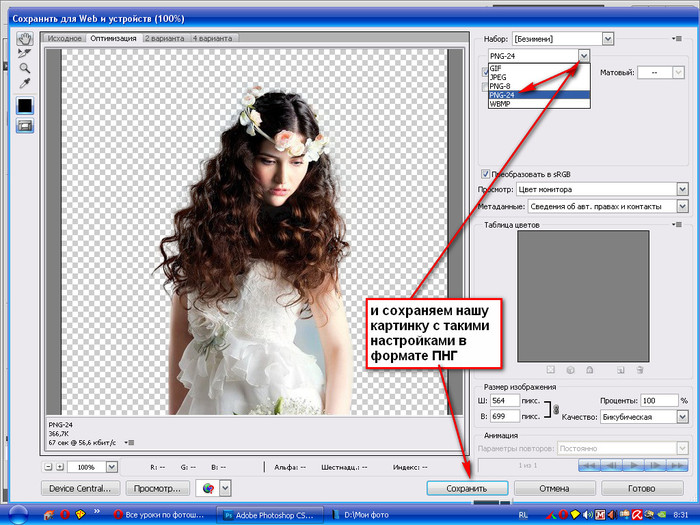Click the 67 сек @ 56,6 кбит/с text
700x525 pixels.
82,442
